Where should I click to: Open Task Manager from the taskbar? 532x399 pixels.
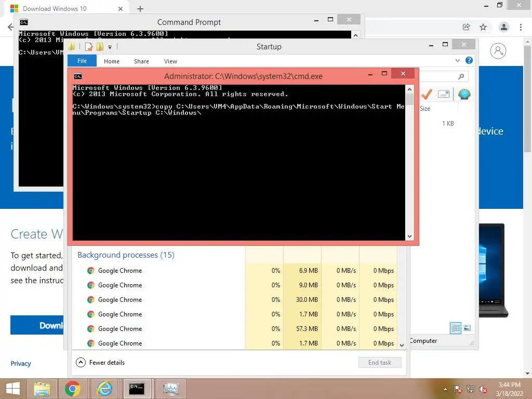tap(170, 389)
